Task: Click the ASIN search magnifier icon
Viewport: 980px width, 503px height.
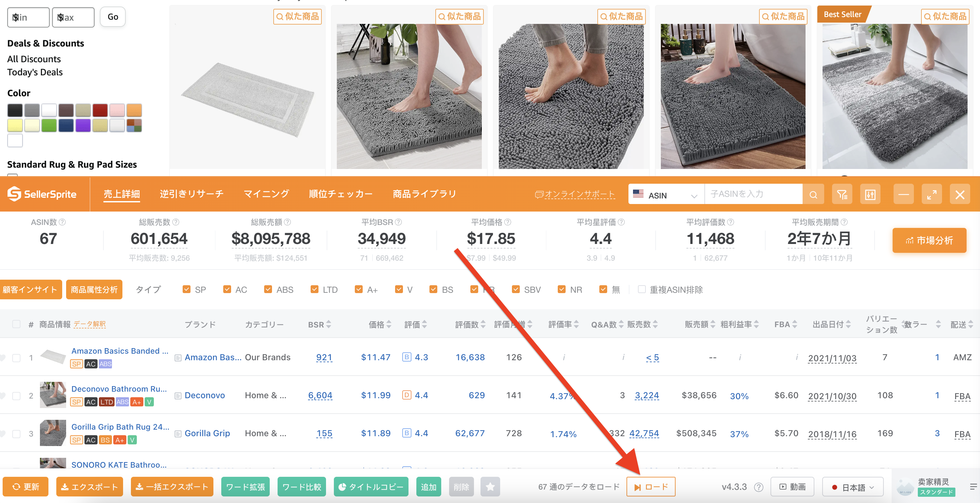Action: pyautogui.click(x=813, y=195)
